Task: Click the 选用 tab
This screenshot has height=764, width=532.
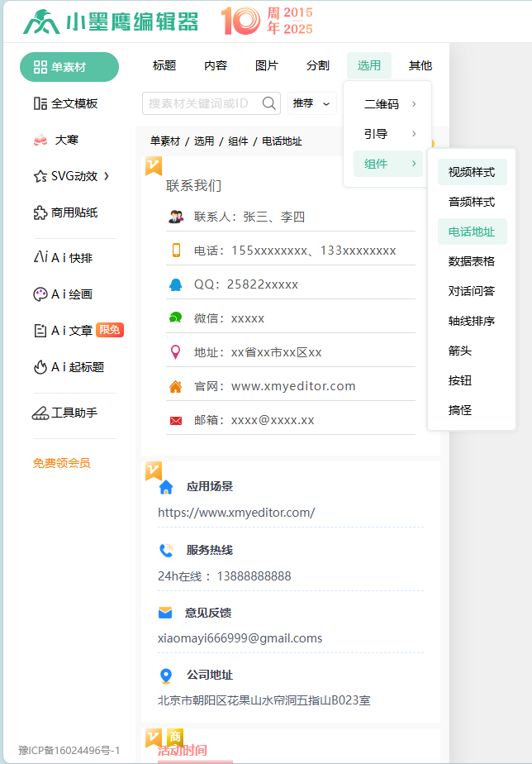Action: 369,65
